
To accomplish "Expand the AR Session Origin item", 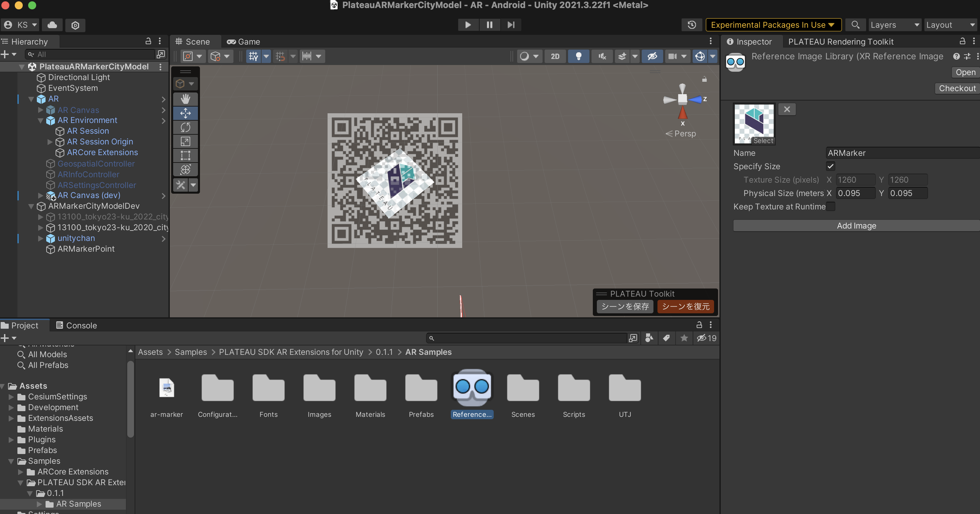I will pyautogui.click(x=50, y=141).
